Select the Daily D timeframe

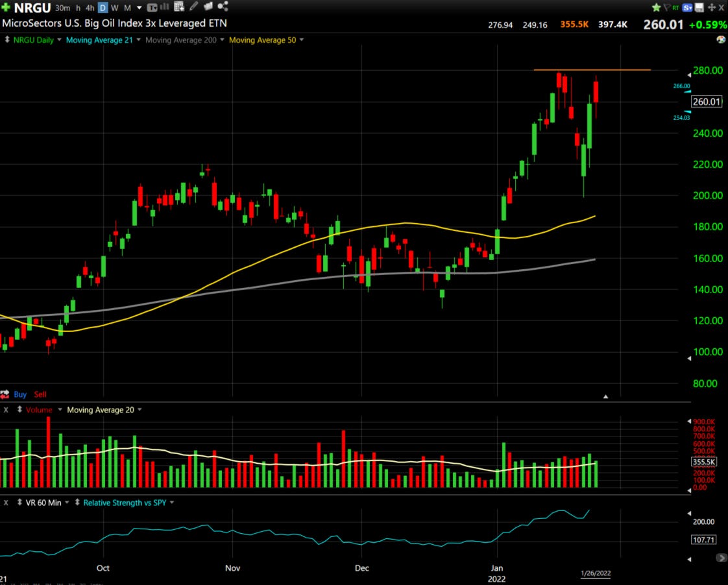pyautogui.click(x=103, y=8)
